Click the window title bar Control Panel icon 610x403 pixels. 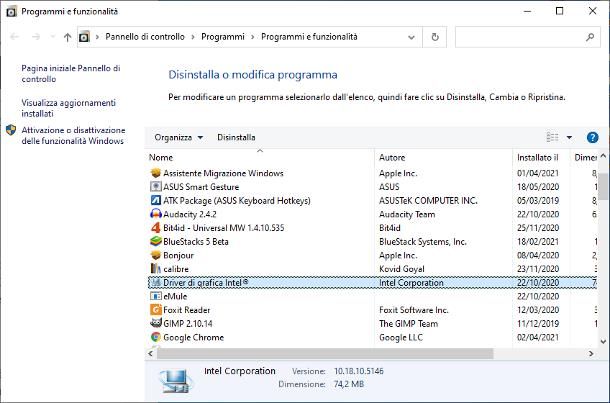click(x=11, y=11)
